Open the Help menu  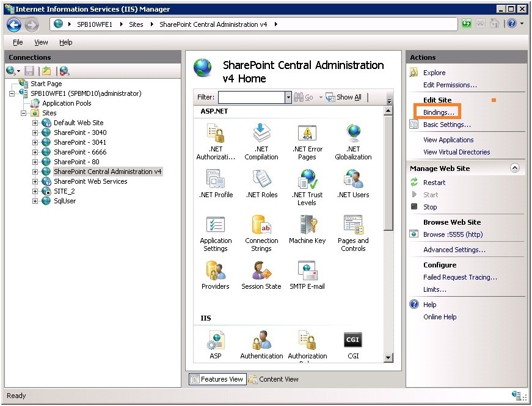(66, 42)
